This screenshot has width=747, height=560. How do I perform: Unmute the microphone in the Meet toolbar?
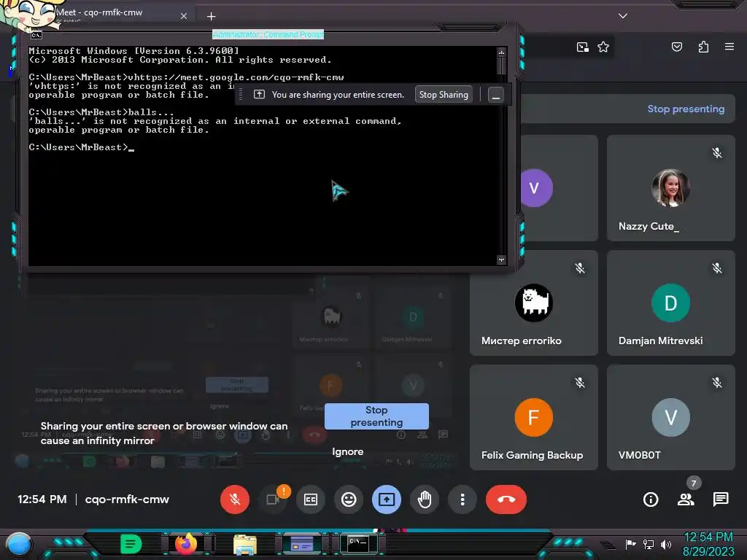(x=234, y=499)
